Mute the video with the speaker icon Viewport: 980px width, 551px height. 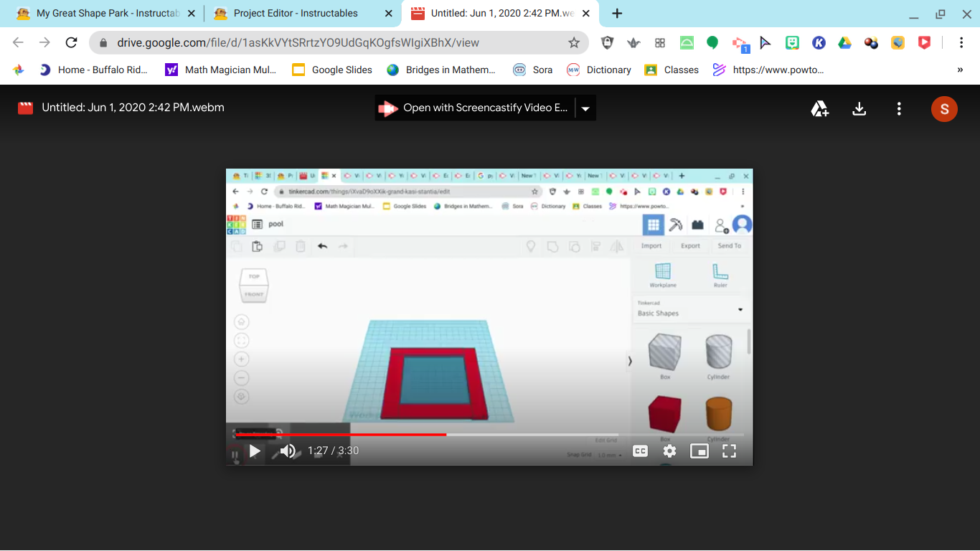(288, 451)
